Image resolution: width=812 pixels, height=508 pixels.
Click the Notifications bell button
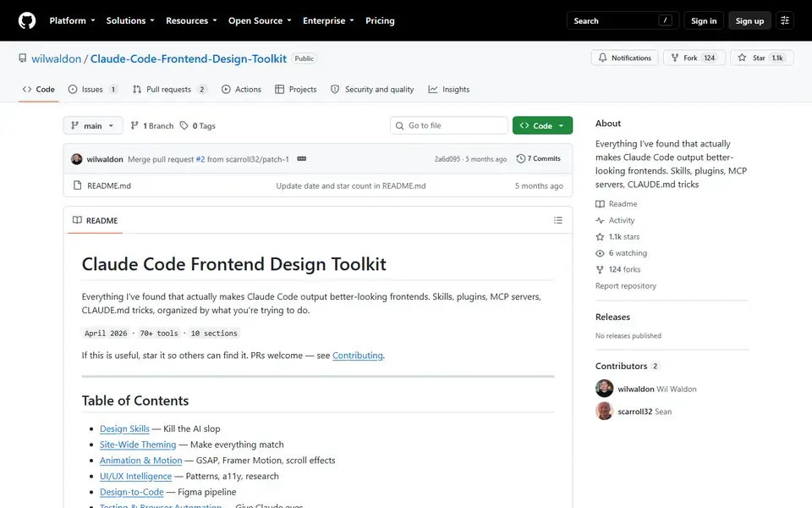[x=624, y=58]
